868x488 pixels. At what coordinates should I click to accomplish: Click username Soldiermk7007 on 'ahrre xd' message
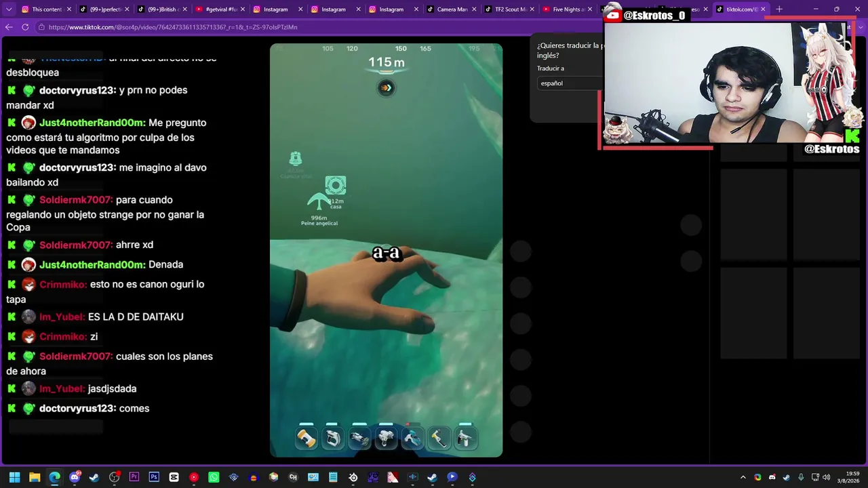76,245
